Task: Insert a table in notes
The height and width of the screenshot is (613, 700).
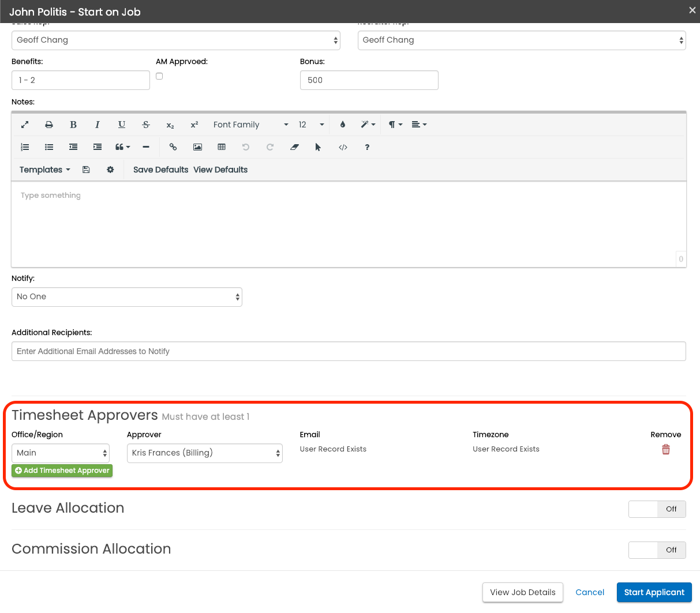Action: [x=222, y=147]
